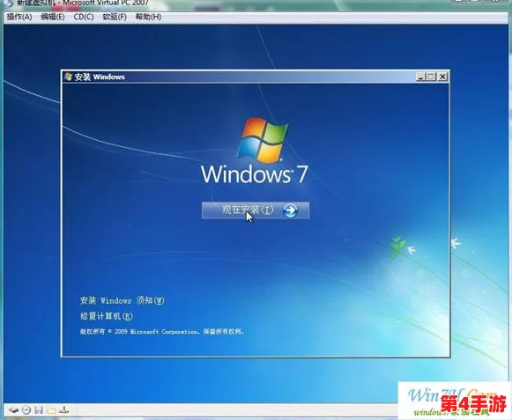Click the CD drive status icon
The image size is (512, 420).
[x=26, y=410]
